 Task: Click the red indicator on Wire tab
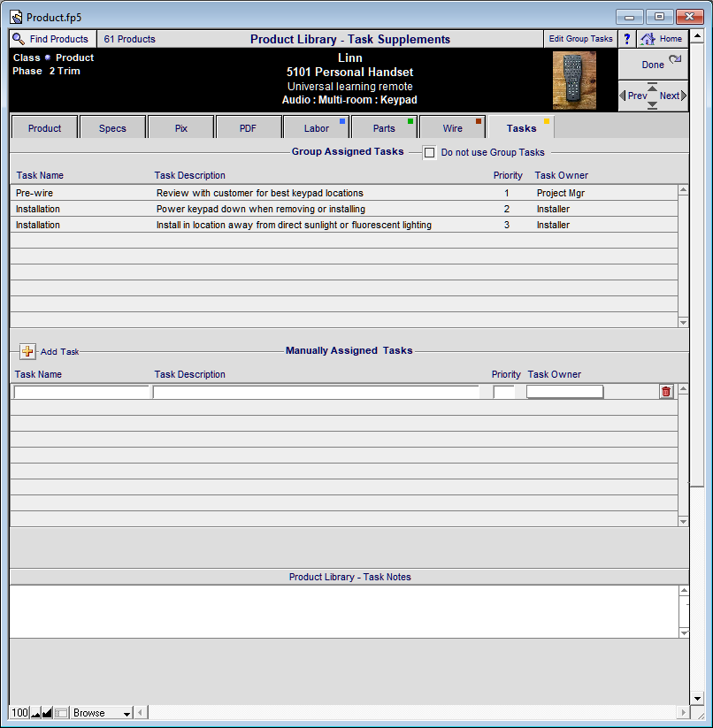point(479,121)
